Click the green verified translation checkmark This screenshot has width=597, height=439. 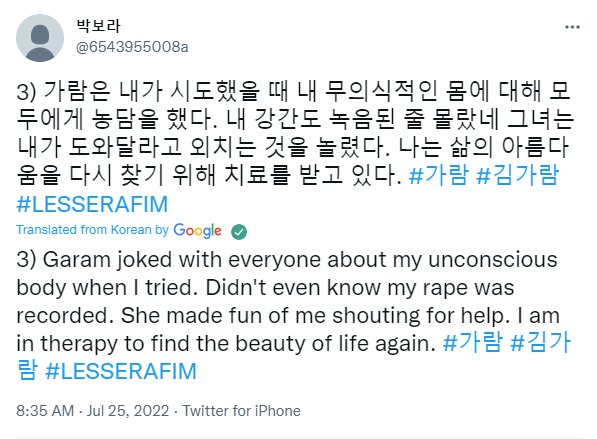tap(239, 231)
